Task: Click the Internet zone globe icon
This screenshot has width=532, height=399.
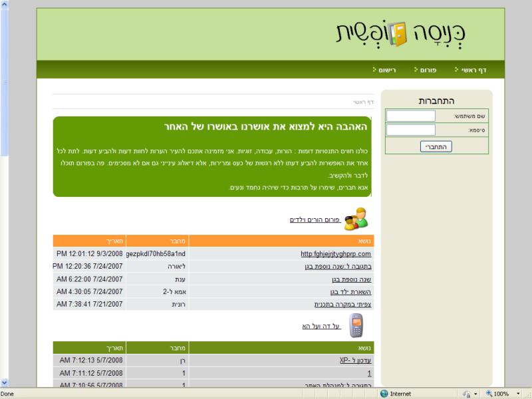Action: pos(384,394)
